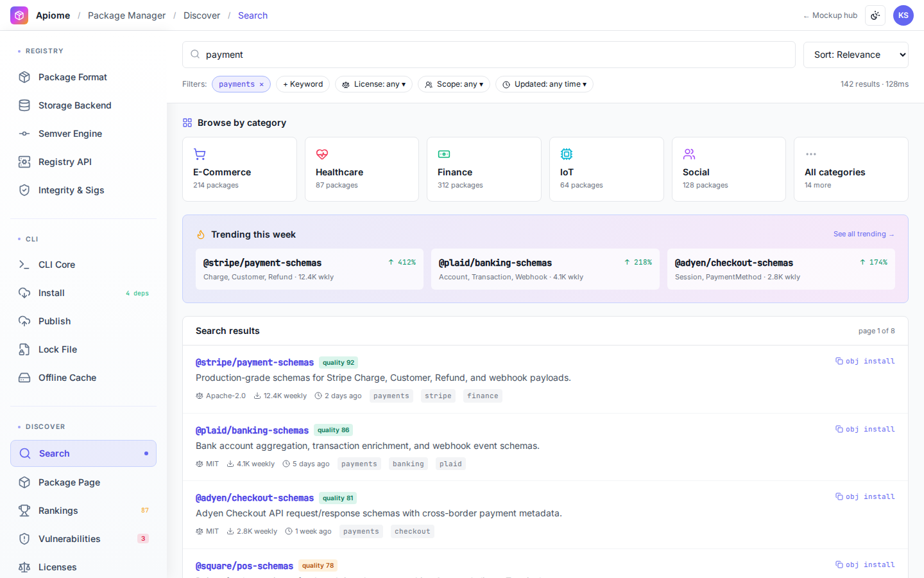
Task: Click the Package Page cube icon
Action: tap(24, 482)
